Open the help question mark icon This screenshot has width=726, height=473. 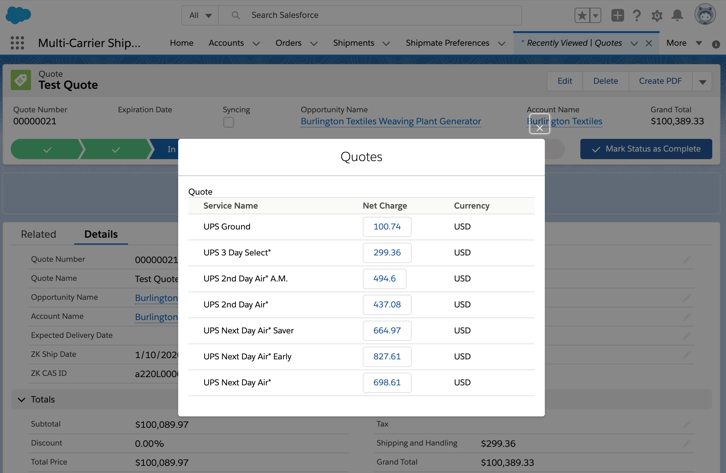point(637,15)
